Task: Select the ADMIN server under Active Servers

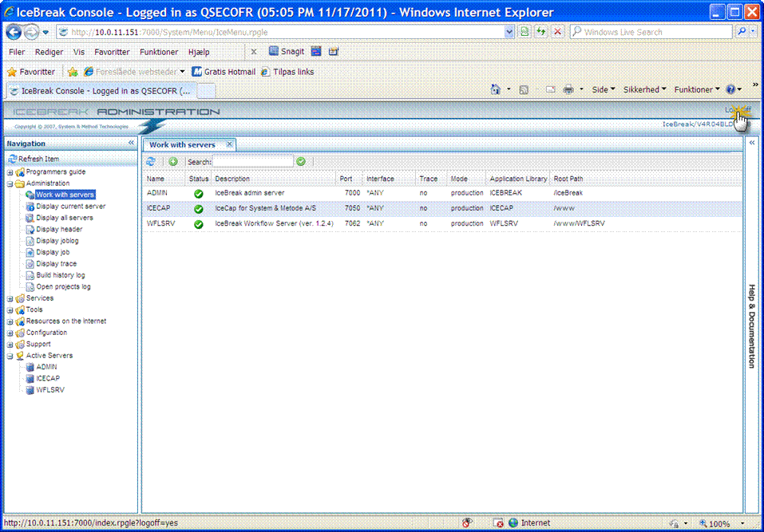Action: click(x=46, y=367)
